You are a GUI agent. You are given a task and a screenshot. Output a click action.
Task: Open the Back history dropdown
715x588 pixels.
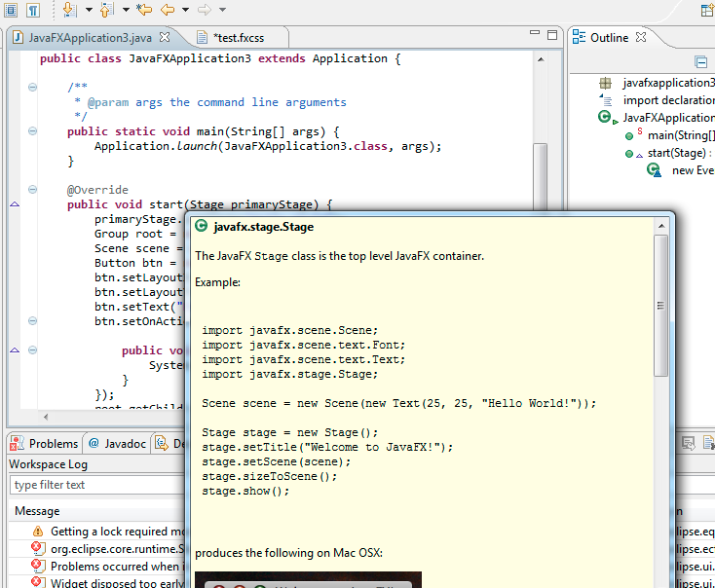point(184,10)
